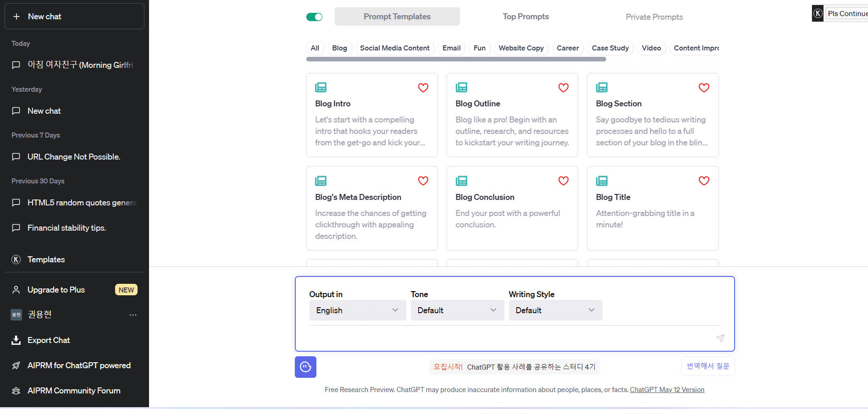Favorite the Blog Intro template heart
The width and height of the screenshot is (868, 409).
(x=423, y=88)
